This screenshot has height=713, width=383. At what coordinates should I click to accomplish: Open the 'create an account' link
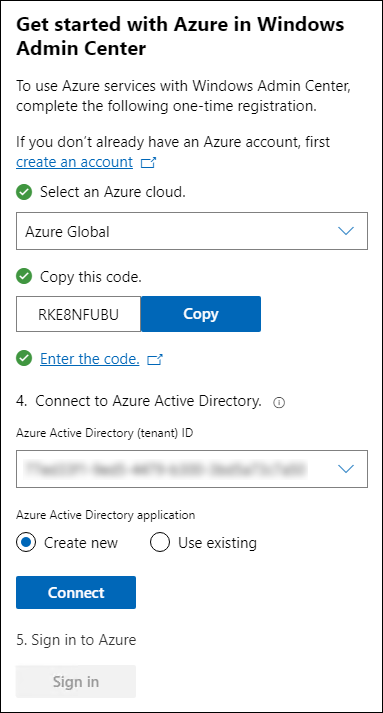click(74, 162)
